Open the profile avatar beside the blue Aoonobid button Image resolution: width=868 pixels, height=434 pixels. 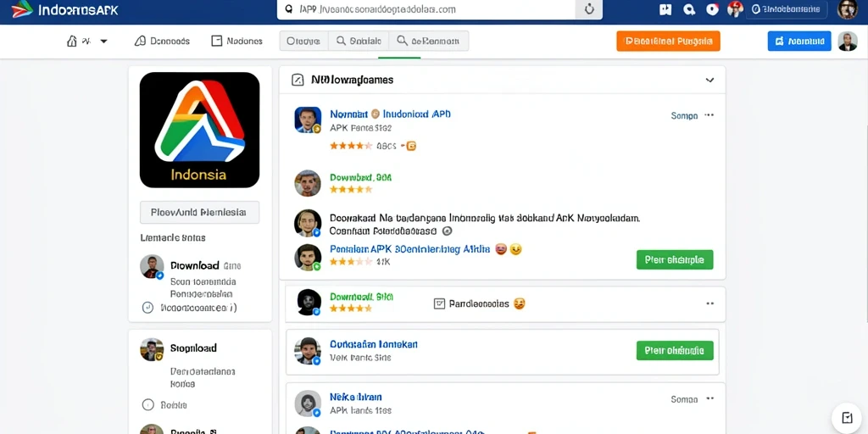(x=848, y=42)
